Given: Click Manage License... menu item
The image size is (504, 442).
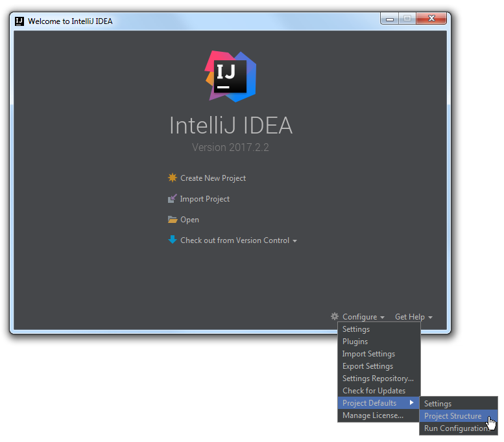Looking at the screenshot, I should click(372, 415).
